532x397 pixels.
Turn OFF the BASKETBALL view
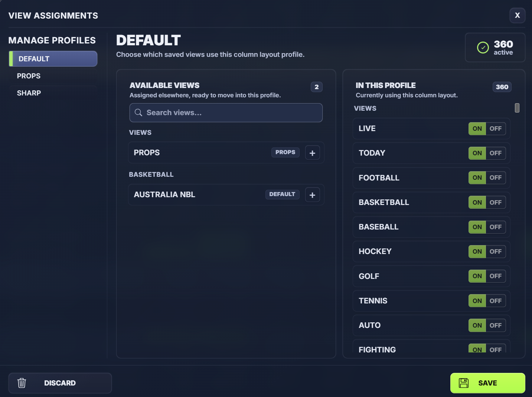pos(496,202)
